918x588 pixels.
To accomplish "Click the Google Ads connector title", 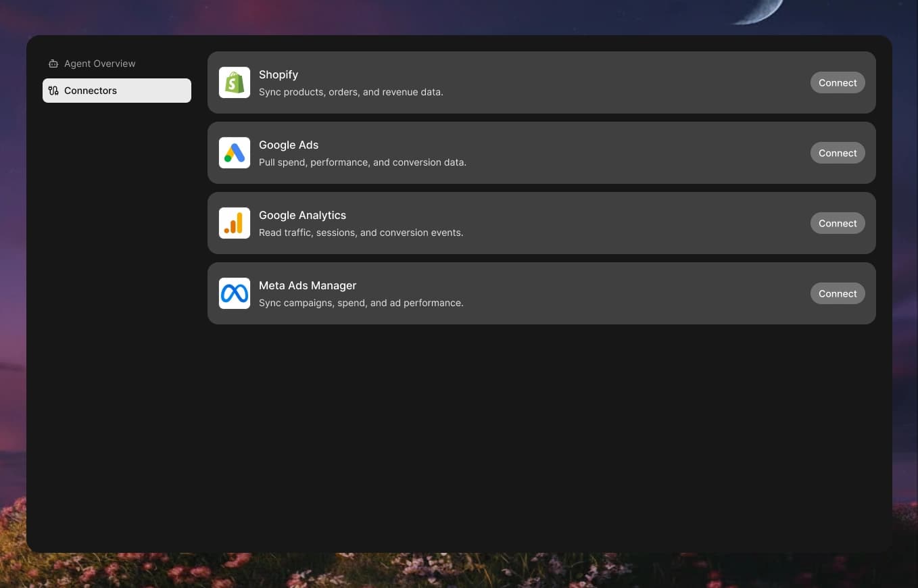I will pos(289,145).
